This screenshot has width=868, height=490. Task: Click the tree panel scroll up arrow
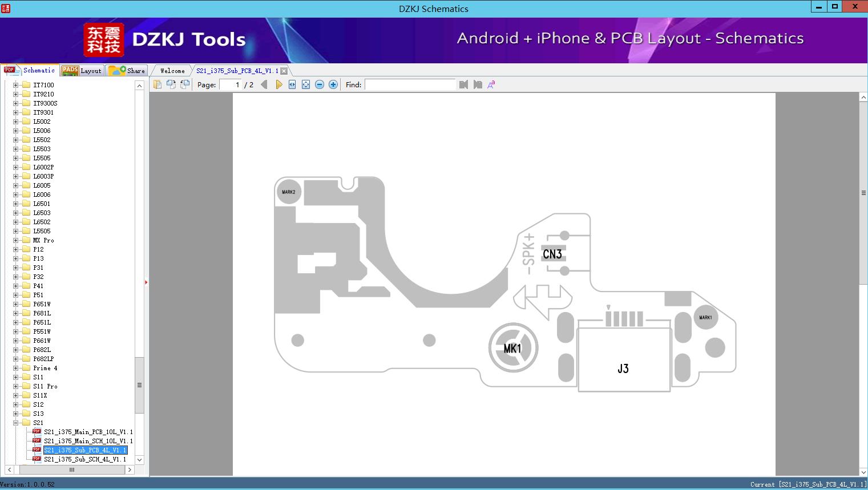coord(139,86)
